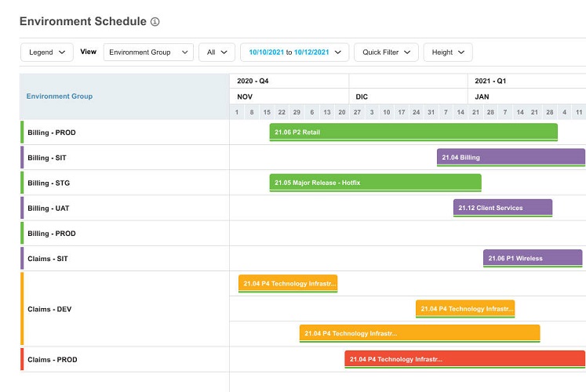
Task: Click the JAN month header in timeline
Action: (x=482, y=96)
